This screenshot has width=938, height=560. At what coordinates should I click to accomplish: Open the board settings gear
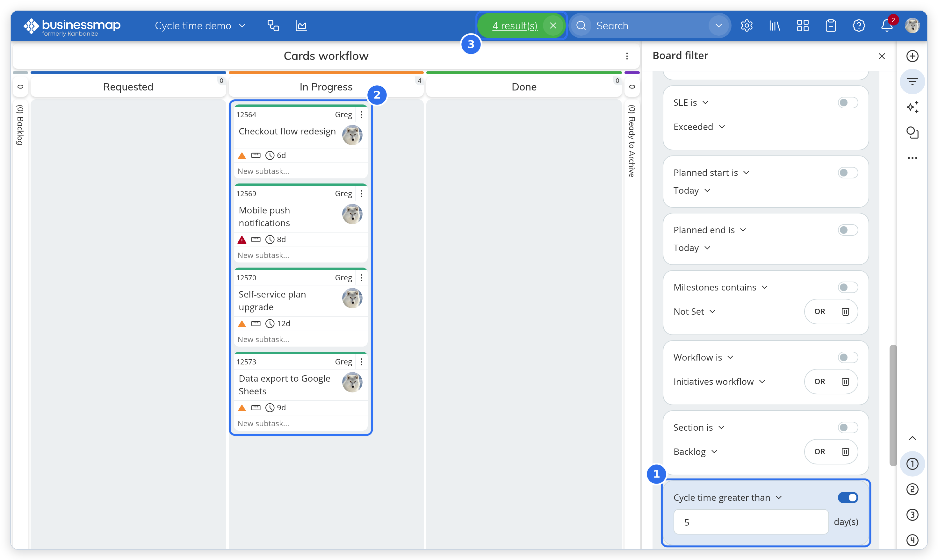click(x=746, y=26)
